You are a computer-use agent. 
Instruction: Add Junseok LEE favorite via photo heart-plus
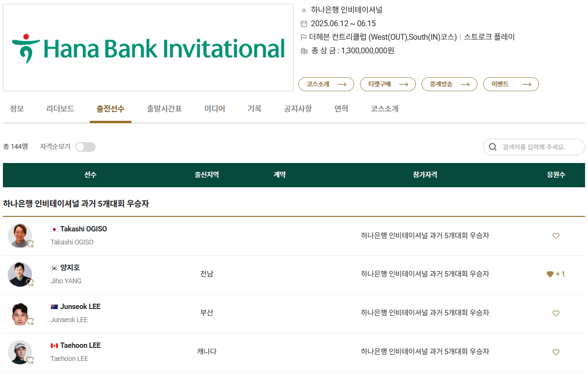[x=30, y=321]
